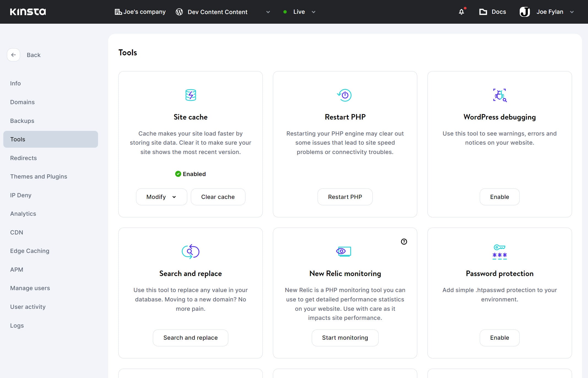
Task: Click the Site cache card title
Action: pos(190,117)
